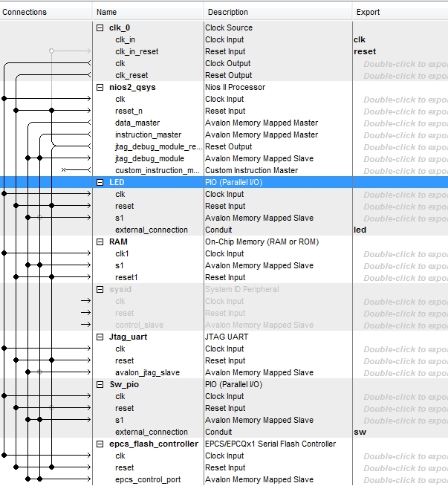Viewport: 448px width, 486px height.
Task: Select the custom_instruction_m... interface
Action: point(158,170)
